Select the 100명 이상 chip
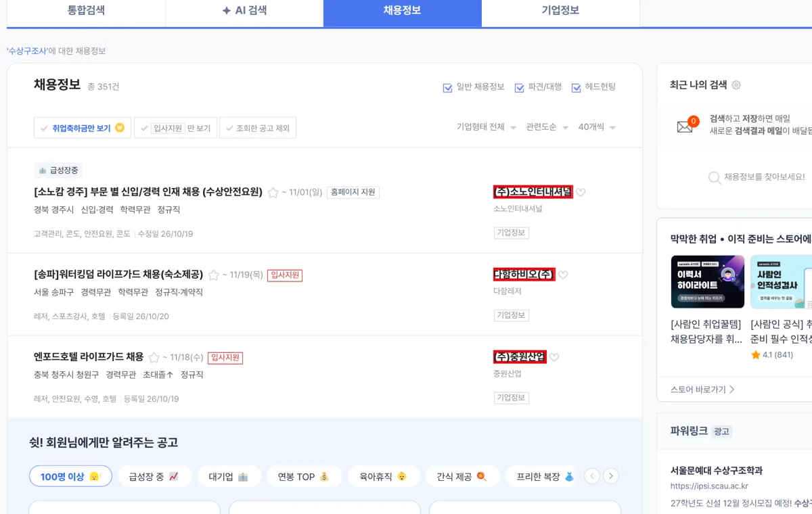 click(70, 476)
